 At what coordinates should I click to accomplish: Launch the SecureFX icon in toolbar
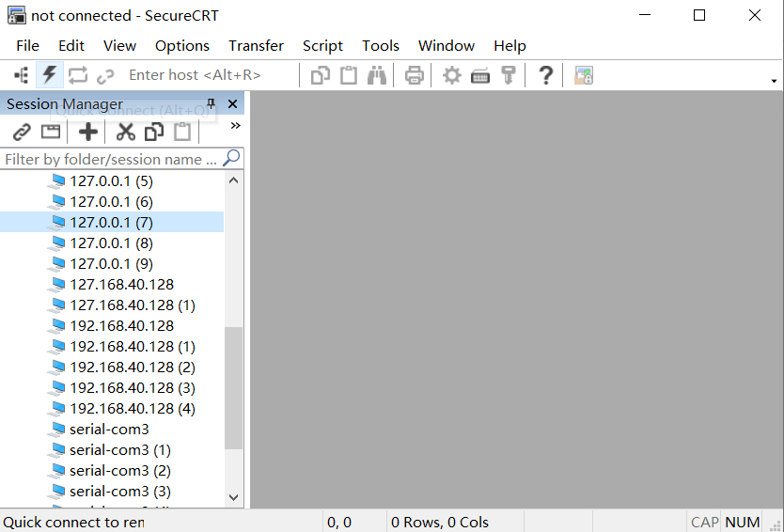pyautogui.click(x=584, y=75)
